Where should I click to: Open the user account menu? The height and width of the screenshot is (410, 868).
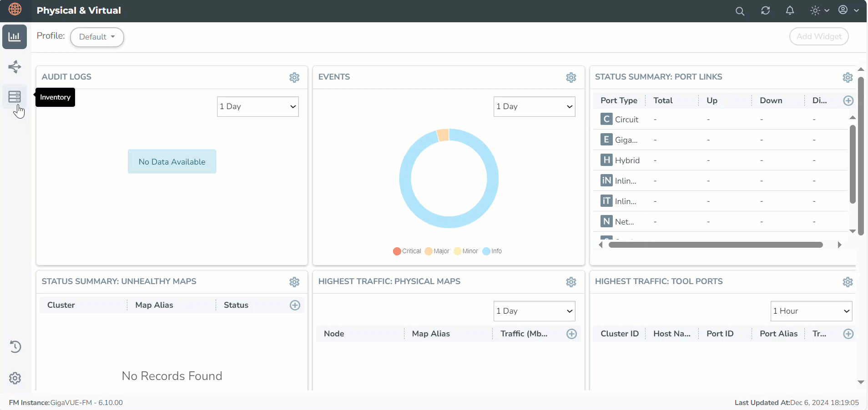pos(848,10)
